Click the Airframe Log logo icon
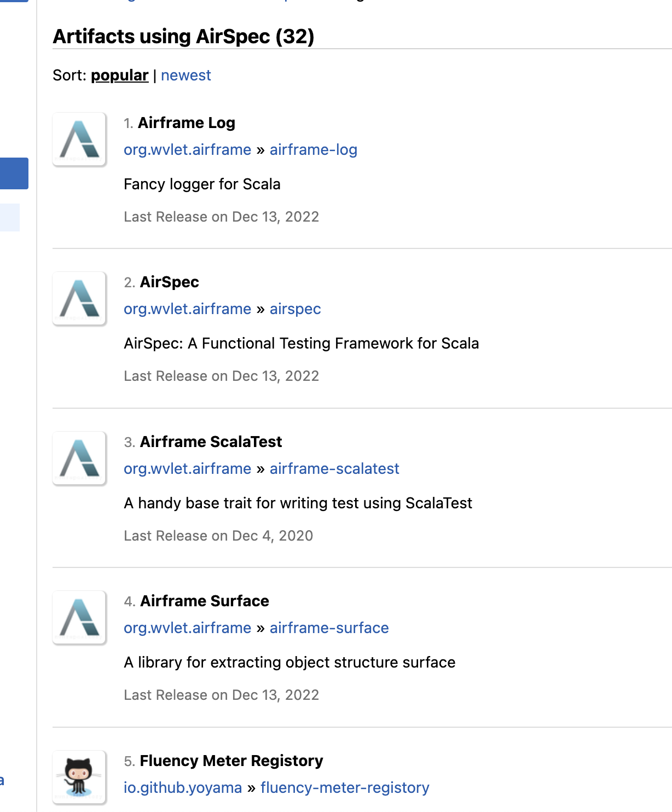Image resolution: width=672 pixels, height=812 pixels. tap(79, 139)
